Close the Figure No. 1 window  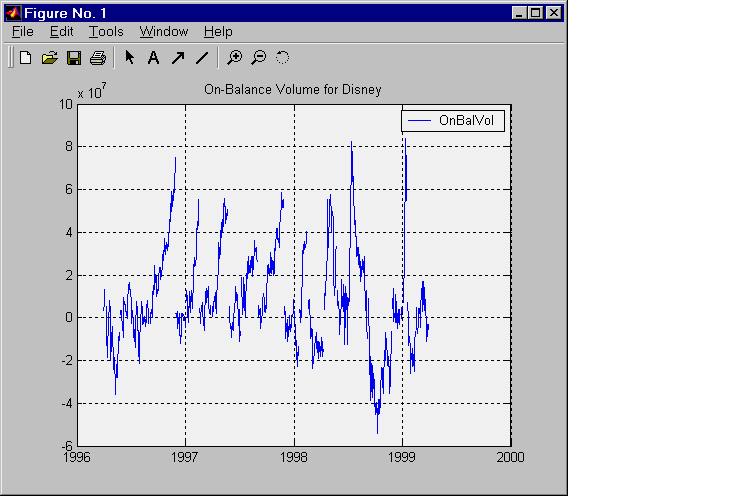click(x=554, y=13)
